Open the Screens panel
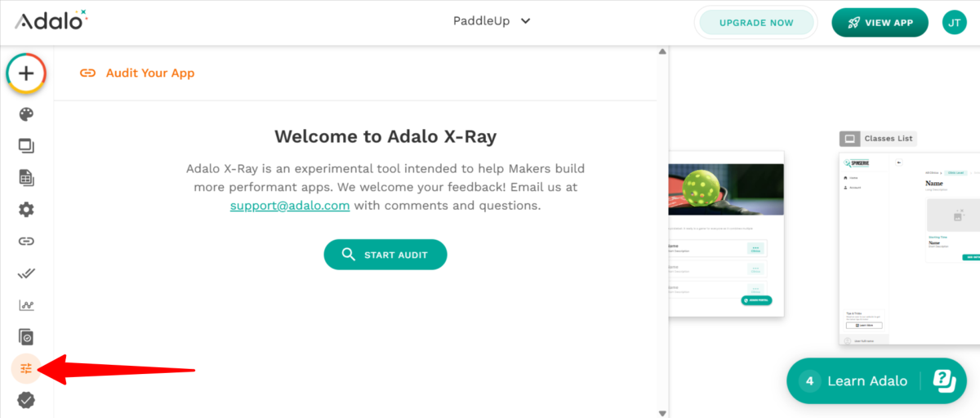 26,146
